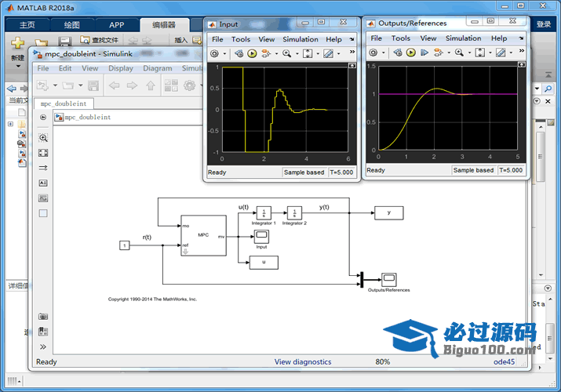
Task: Open Library Browser icon in Simulink toolbar
Action: click(171, 85)
